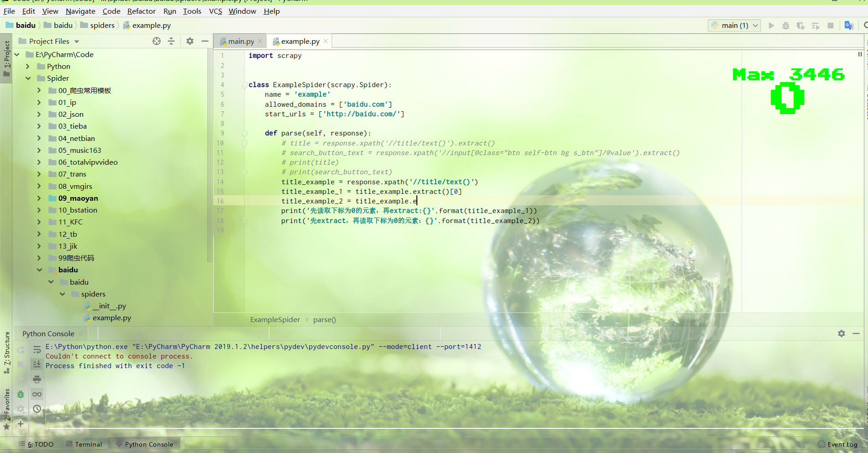The height and width of the screenshot is (453, 868).
Task: Toggle fold marker at def parse line
Action: tap(245, 133)
